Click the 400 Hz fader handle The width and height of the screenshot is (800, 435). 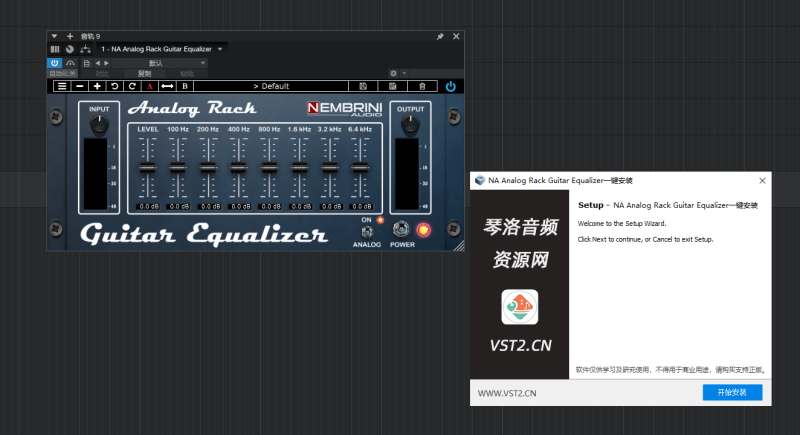click(x=238, y=168)
